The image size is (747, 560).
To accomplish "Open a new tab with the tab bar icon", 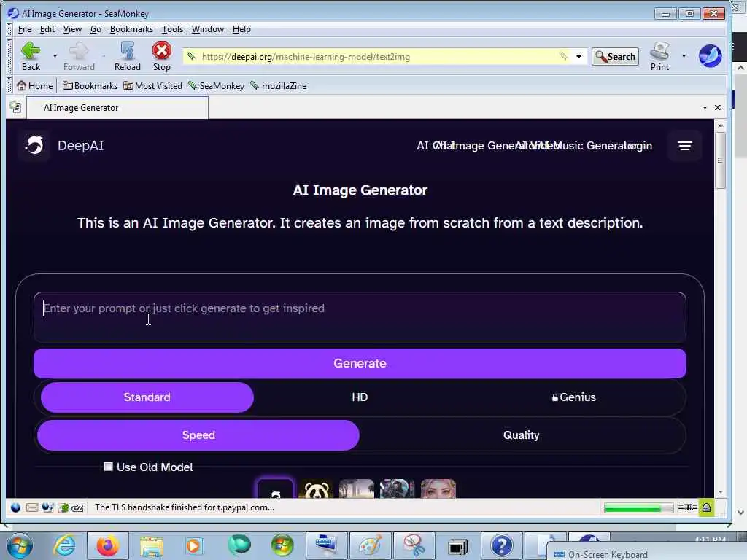I will pyautogui.click(x=15, y=107).
